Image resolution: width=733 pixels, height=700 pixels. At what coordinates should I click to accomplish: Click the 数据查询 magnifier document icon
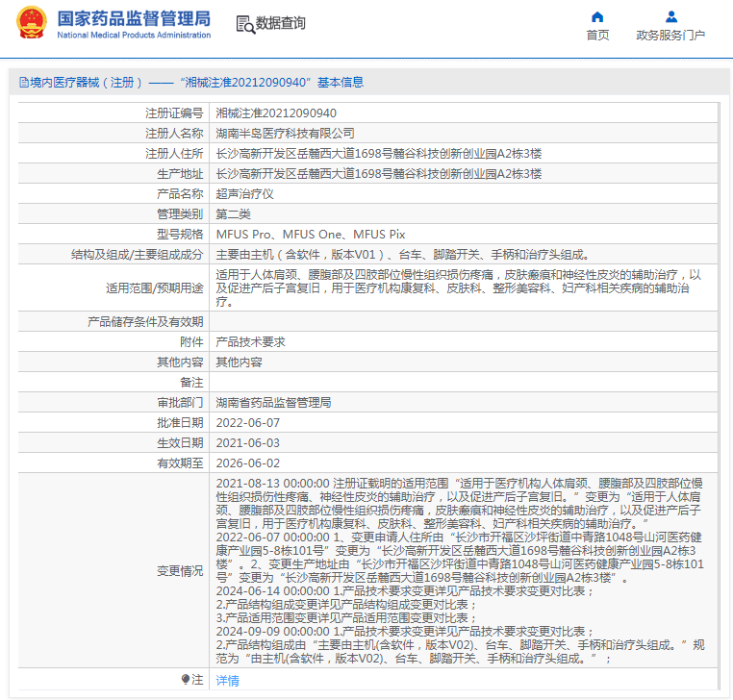tap(244, 23)
